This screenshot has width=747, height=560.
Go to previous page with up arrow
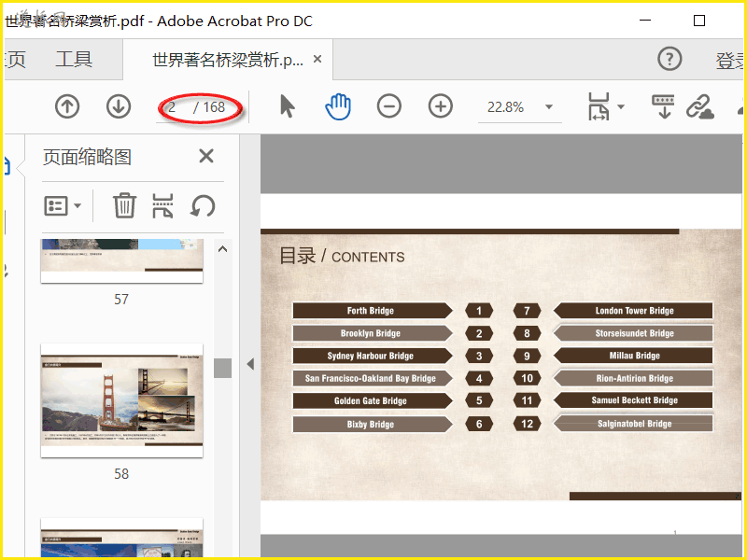pyautogui.click(x=67, y=106)
